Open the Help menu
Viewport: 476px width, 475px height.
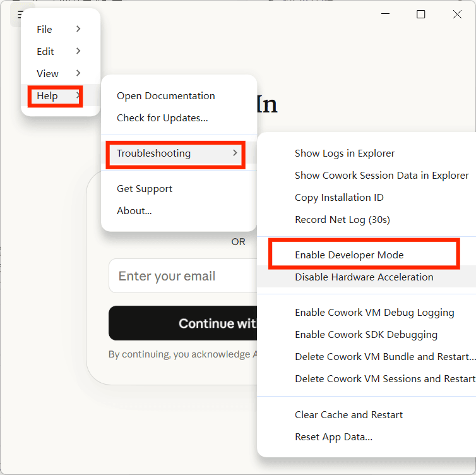[x=61, y=95]
